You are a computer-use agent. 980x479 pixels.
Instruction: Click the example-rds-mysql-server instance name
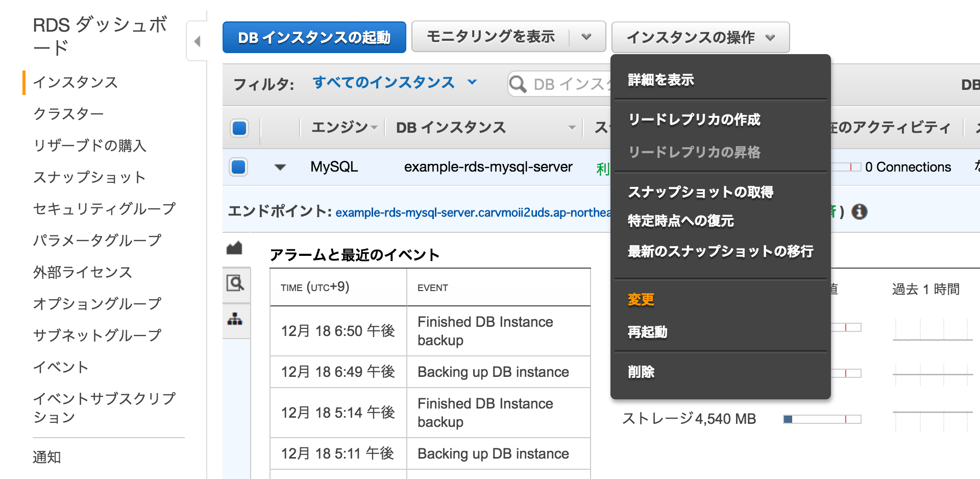(488, 167)
